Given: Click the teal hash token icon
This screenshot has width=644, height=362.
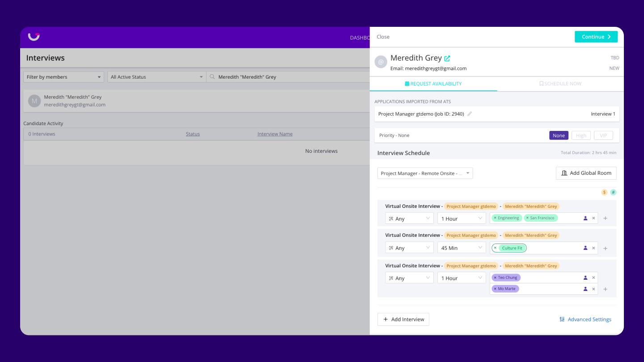Looking at the screenshot, I should click(x=613, y=192).
